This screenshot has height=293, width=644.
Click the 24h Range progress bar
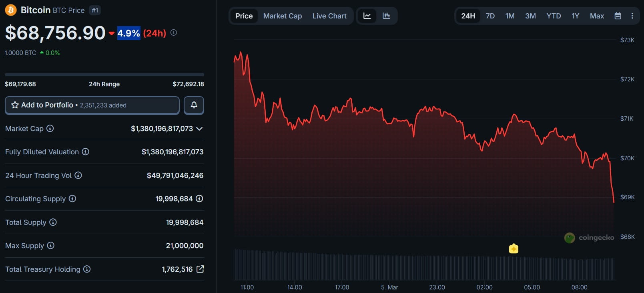(104, 75)
